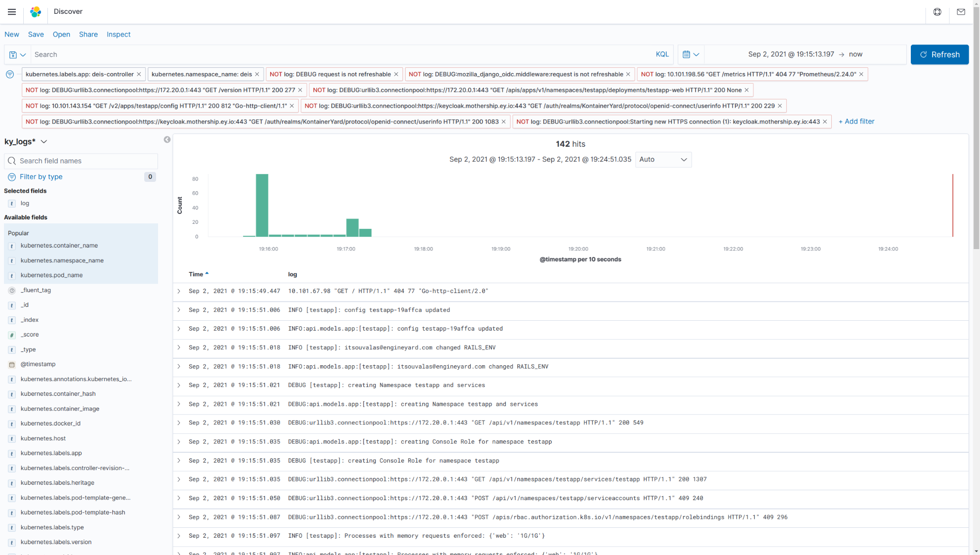The image size is (980, 555).
Task: Collapse the field sidebar panel
Action: click(x=167, y=140)
